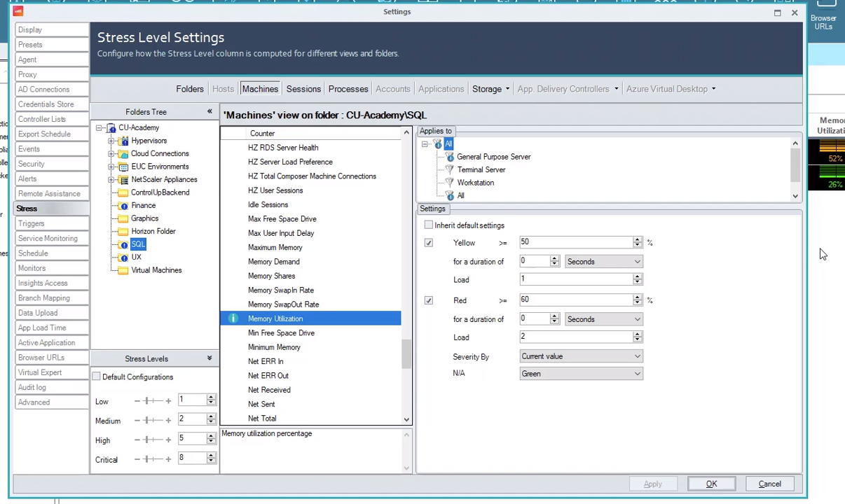Open the Storage view dropdown arrow
This screenshot has width=845, height=504.
507,89
